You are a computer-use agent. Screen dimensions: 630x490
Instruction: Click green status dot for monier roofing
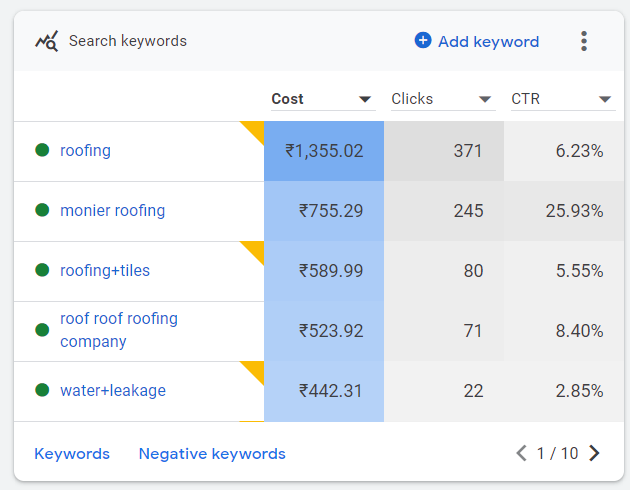coord(42,210)
